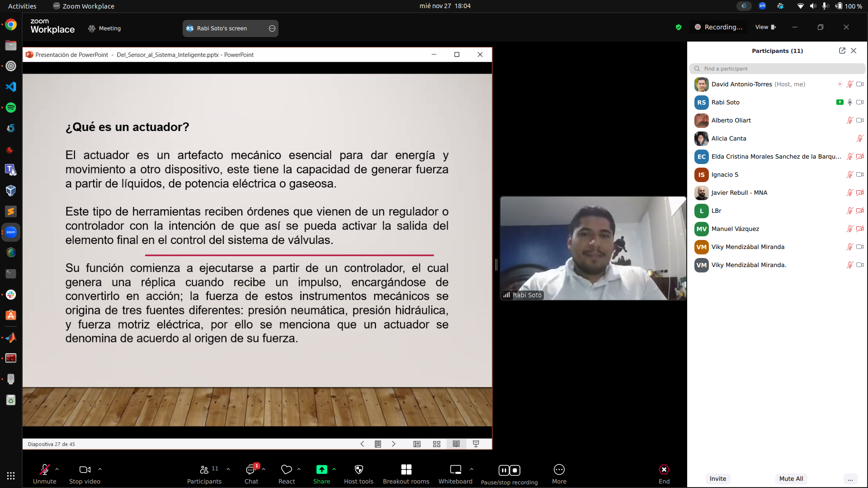Open the View layout dropdown

pyautogui.click(x=765, y=28)
